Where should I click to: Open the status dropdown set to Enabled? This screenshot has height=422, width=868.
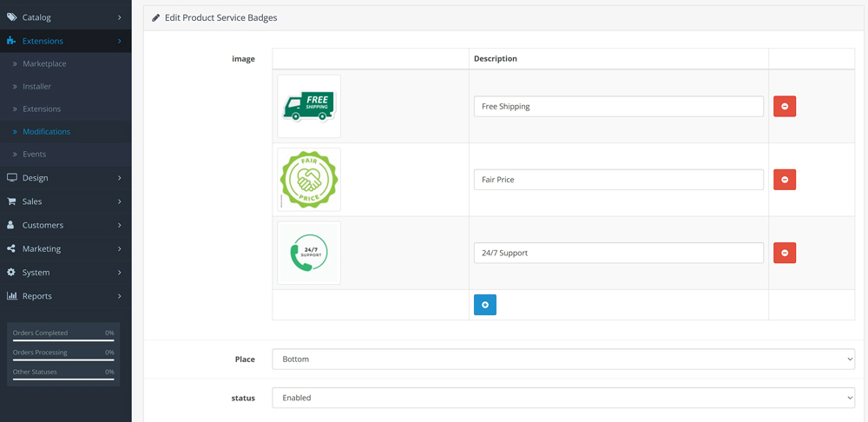[x=562, y=398]
